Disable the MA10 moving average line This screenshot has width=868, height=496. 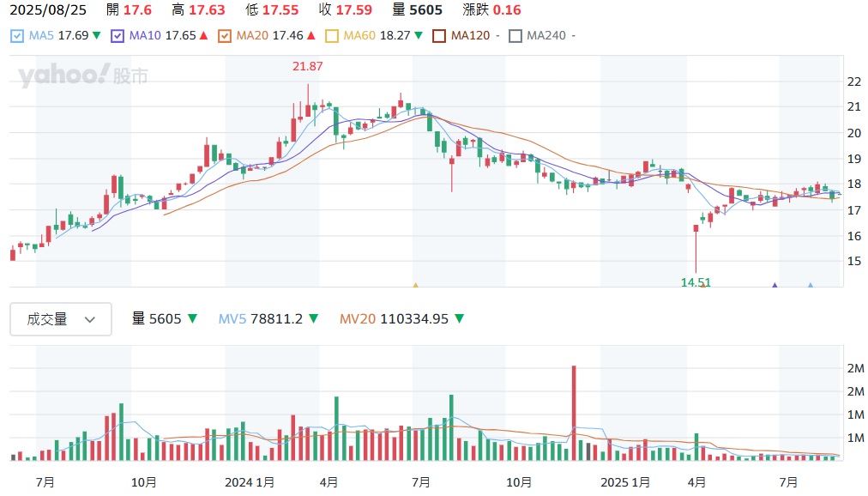pos(118,36)
